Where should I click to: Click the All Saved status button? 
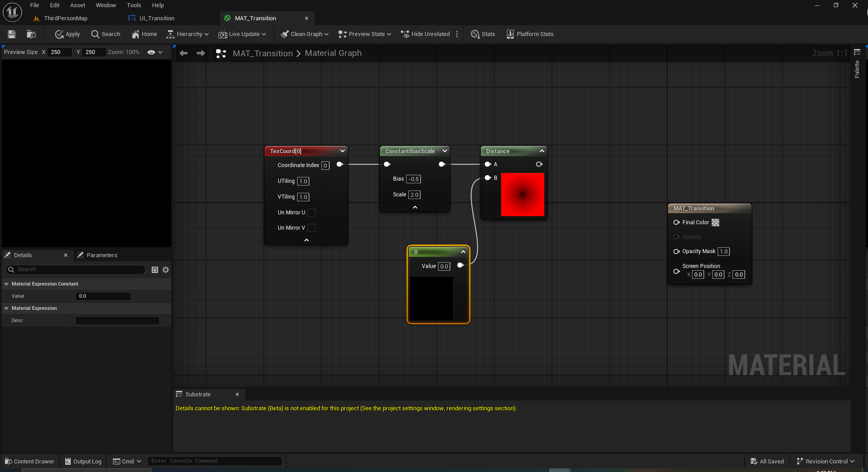click(x=767, y=461)
